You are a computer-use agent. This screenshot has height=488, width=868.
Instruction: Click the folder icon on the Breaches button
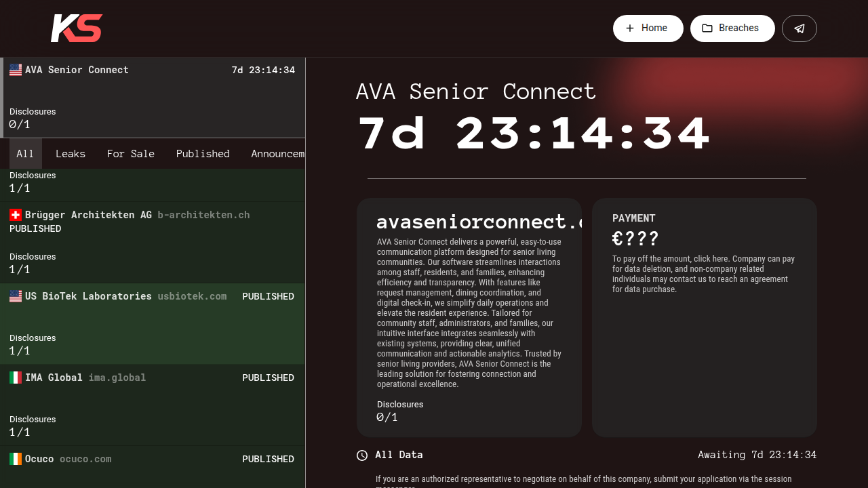coord(707,28)
